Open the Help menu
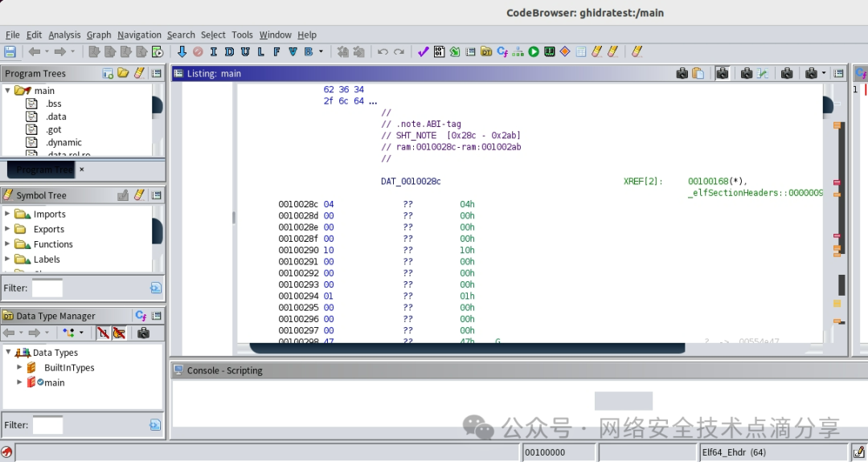 pyautogui.click(x=307, y=35)
